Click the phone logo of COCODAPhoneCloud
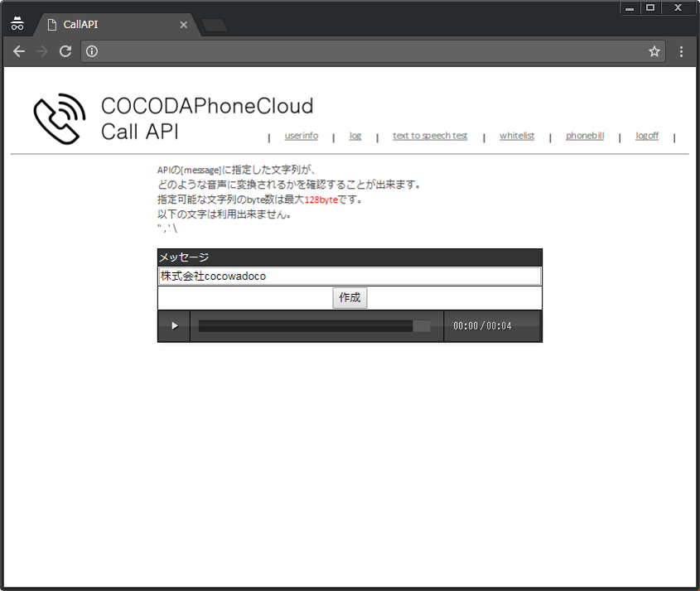Screen dimensions: 700x591 [60, 118]
